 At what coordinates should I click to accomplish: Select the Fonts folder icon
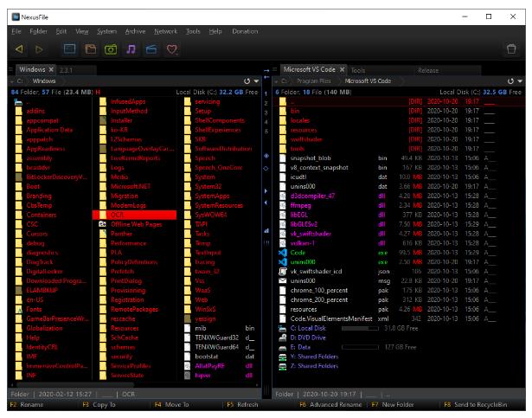point(19,309)
